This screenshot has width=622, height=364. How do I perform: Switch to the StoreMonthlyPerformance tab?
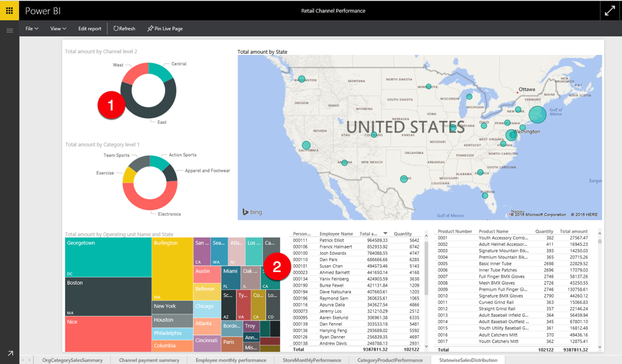(312, 360)
